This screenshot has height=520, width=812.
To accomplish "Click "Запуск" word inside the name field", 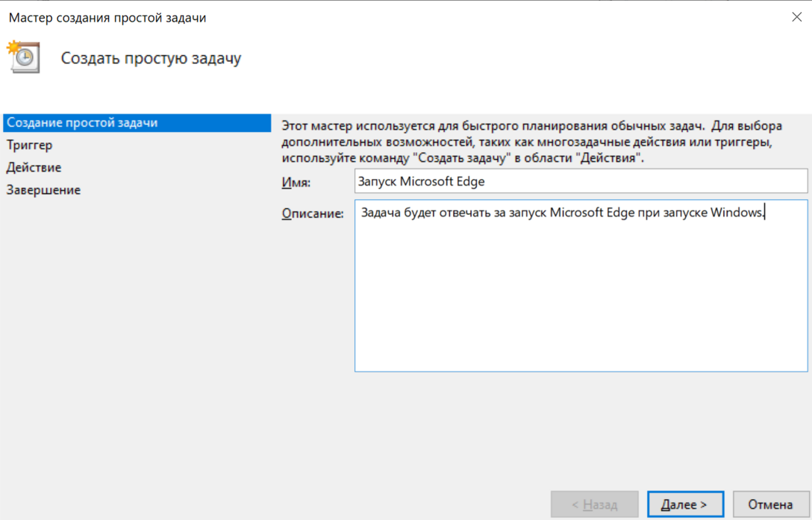I will [378, 181].
